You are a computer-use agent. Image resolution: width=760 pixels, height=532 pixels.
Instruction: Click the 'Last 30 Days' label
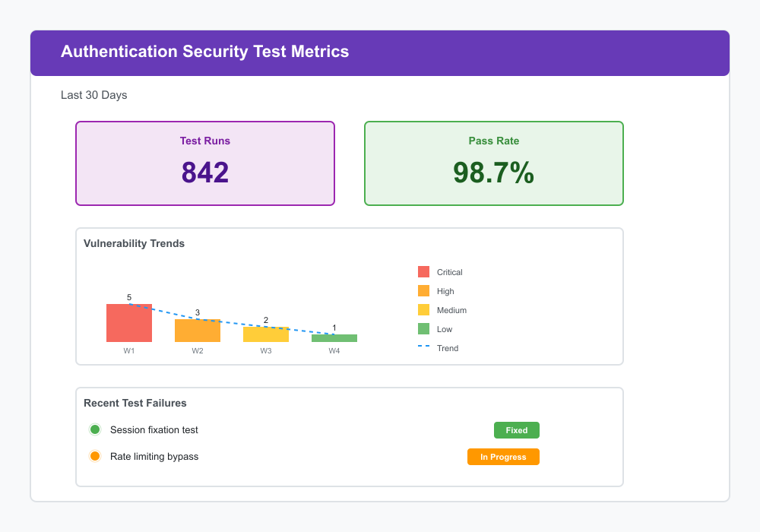93,96
